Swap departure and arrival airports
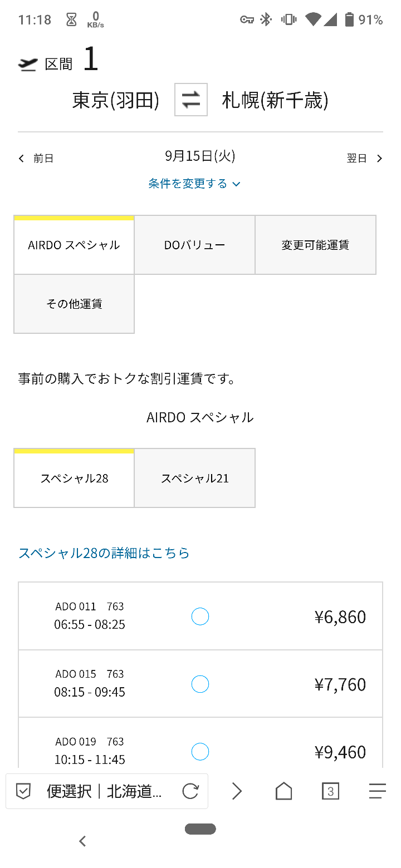401x868 pixels. coord(191,100)
